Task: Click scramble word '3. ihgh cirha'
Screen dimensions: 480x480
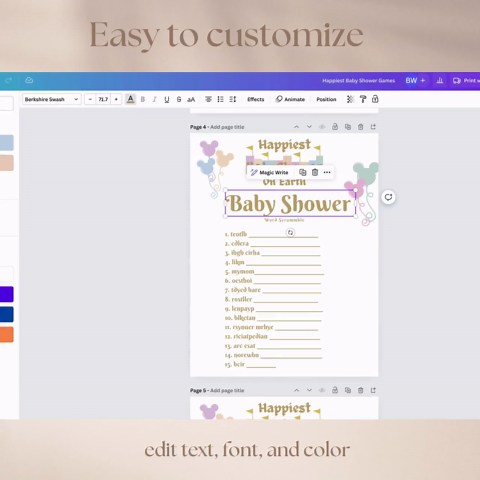Action: (242, 253)
